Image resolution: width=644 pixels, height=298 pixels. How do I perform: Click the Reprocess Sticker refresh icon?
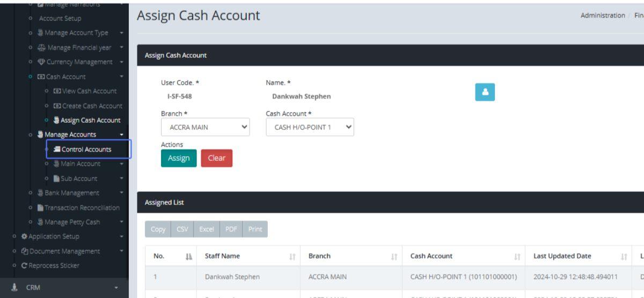pyautogui.click(x=24, y=266)
